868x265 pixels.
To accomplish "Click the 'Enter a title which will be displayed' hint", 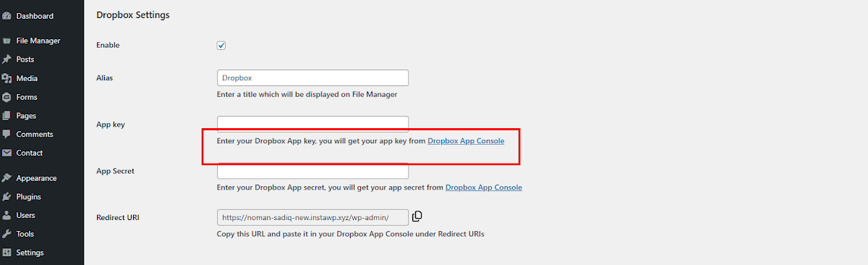I will 307,94.
